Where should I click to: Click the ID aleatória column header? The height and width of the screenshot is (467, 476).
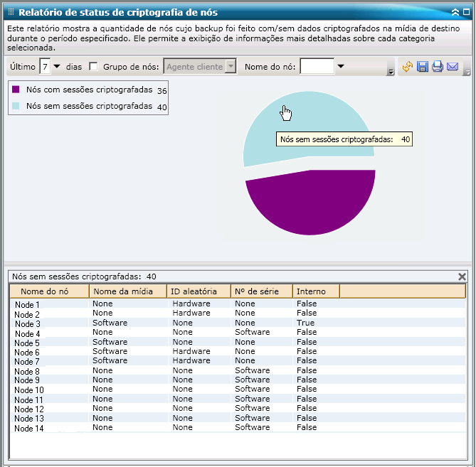pyautogui.click(x=199, y=291)
